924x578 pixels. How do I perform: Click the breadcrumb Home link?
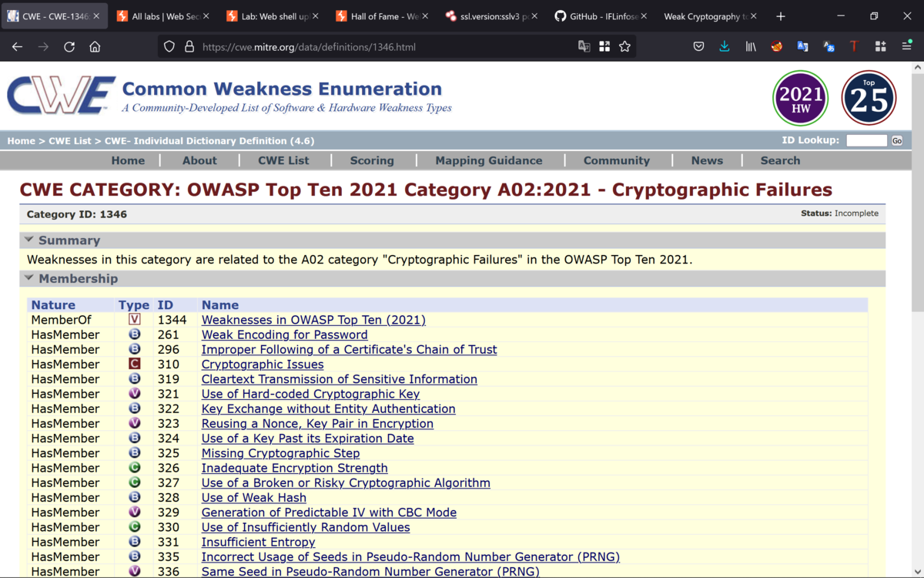coord(21,140)
